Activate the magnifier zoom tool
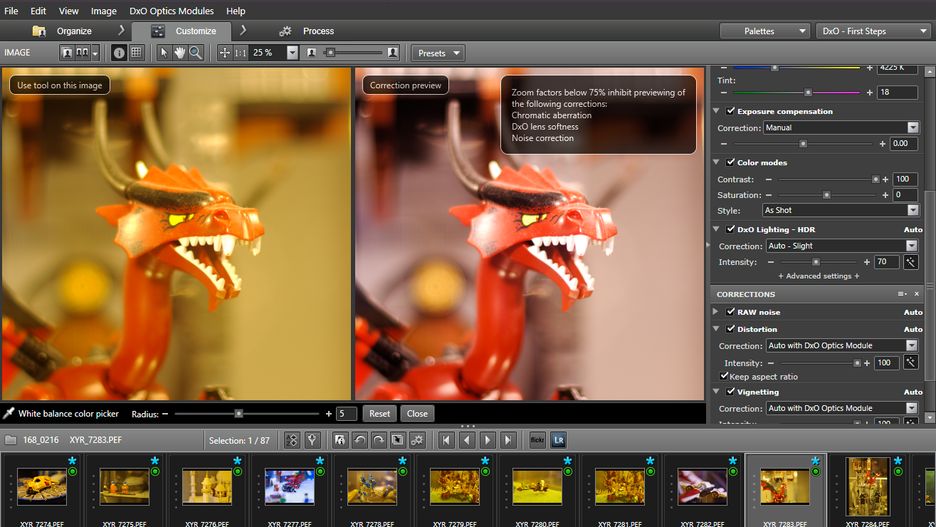936x527 pixels. pos(196,53)
